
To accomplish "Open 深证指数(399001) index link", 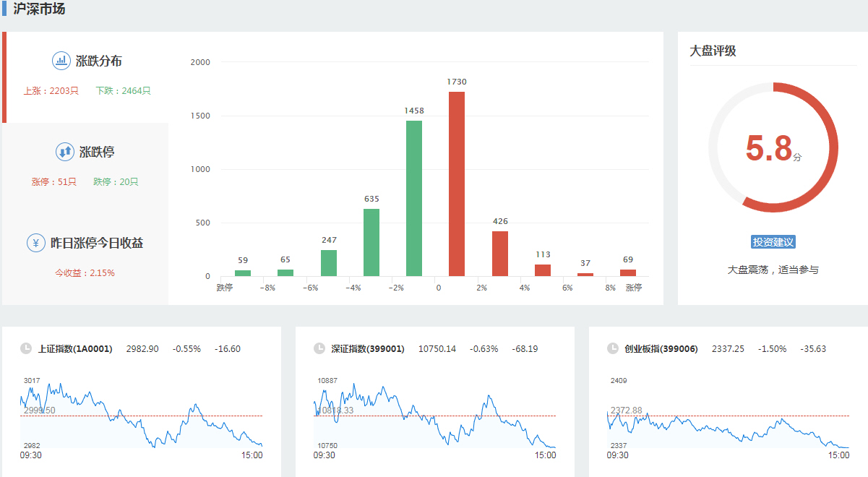I will click(367, 349).
